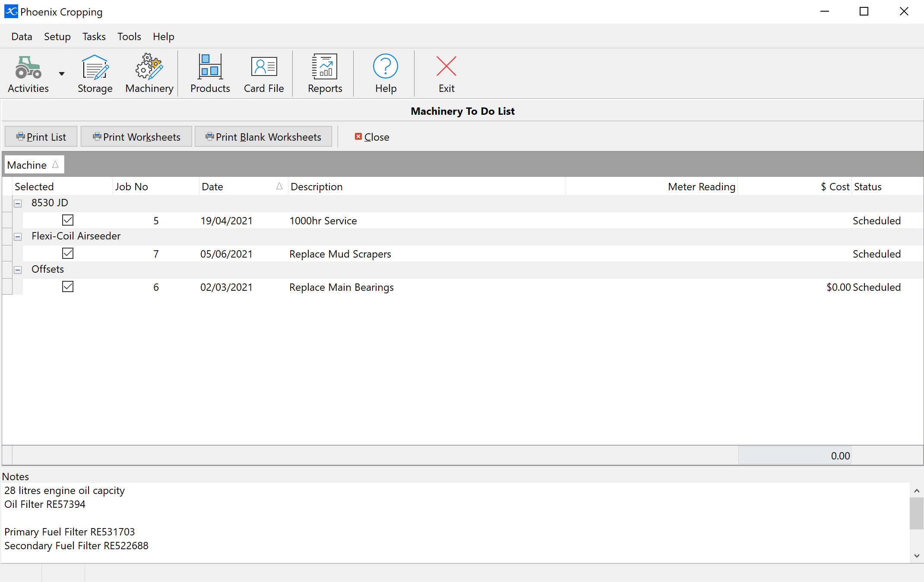This screenshot has height=582, width=924.
Task: Click the Phoenix Cropping app logo
Action: (x=11, y=12)
